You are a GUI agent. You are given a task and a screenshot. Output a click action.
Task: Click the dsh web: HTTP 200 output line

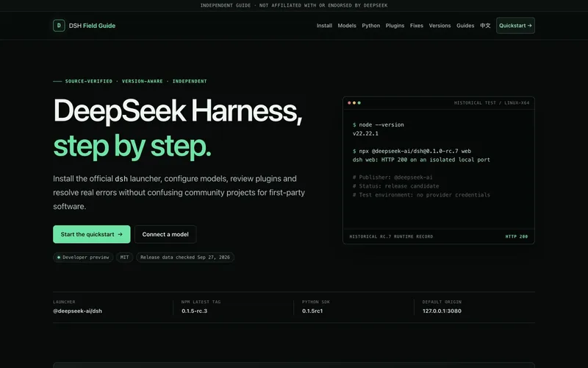pyautogui.click(x=421, y=160)
